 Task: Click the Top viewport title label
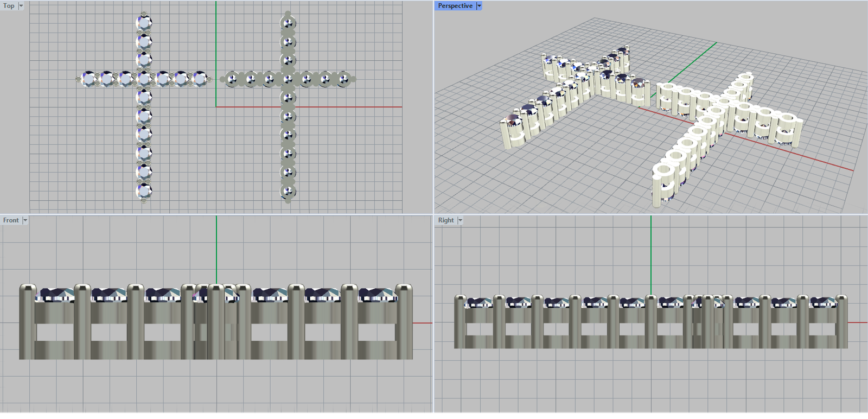[x=9, y=6]
